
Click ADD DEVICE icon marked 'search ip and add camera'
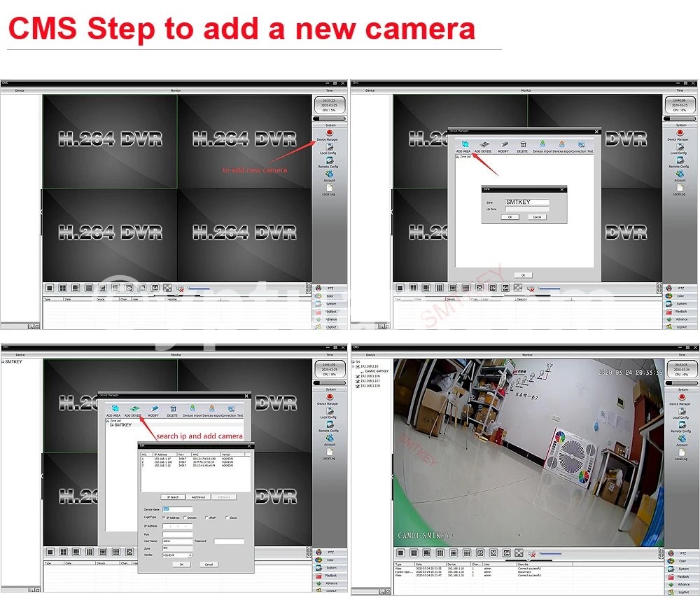click(x=134, y=408)
